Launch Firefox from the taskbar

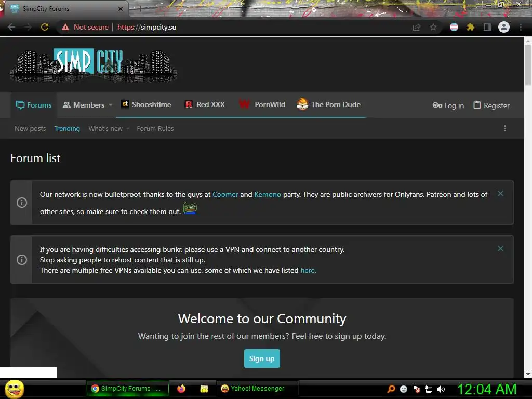(181, 389)
